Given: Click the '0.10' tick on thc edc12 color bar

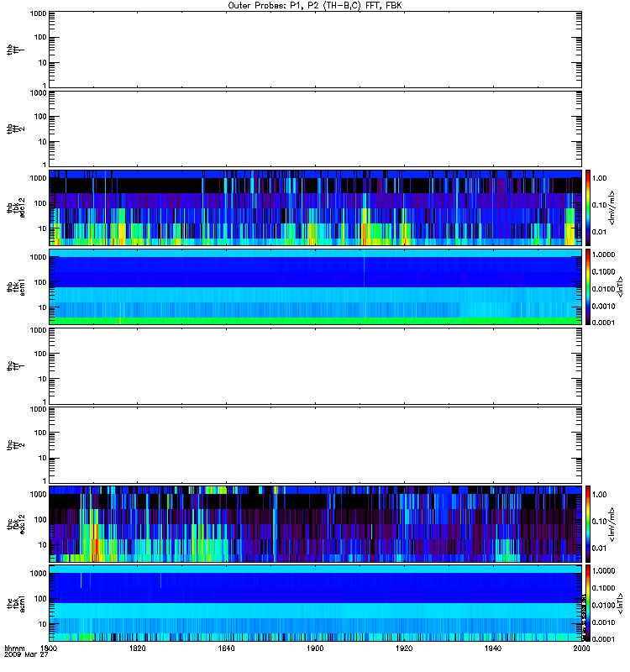Looking at the screenshot, I should (x=599, y=521).
